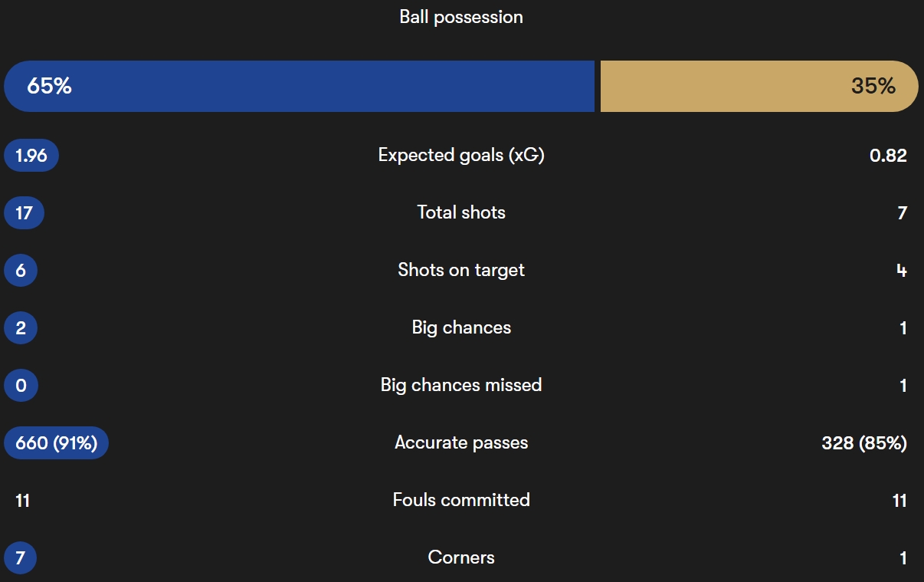The height and width of the screenshot is (582, 924).
Task: Click the 1.96 expected goals badge
Action: [x=31, y=156]
